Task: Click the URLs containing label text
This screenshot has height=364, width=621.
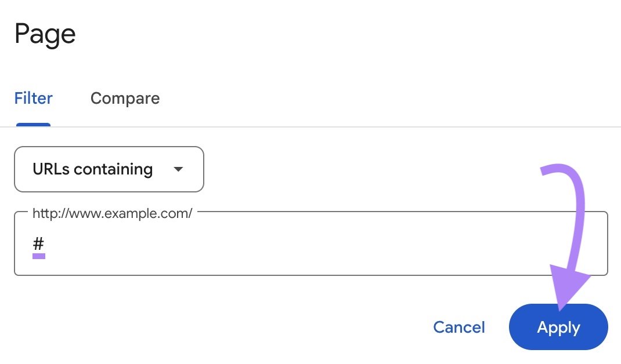Action: pos(93,169)
